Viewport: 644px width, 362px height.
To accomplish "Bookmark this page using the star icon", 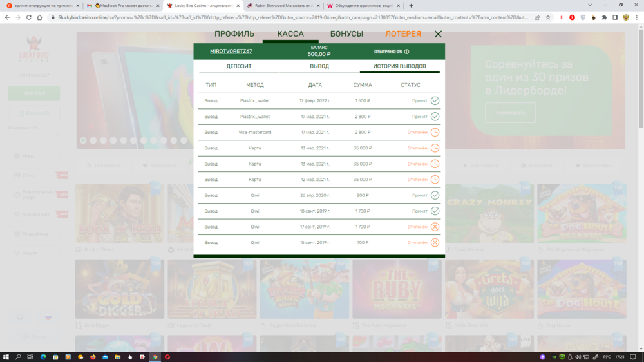I will click(548, 17).
